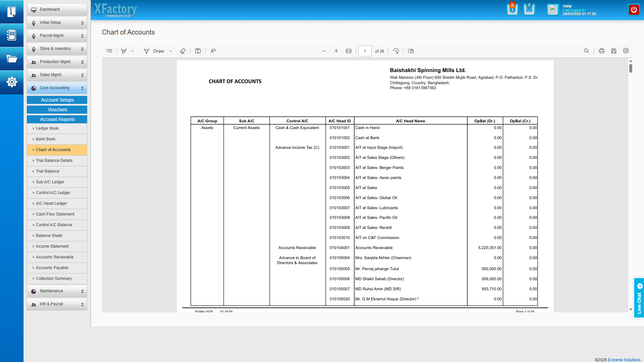Click the Vouchers section button
The height and width of the screenshot is (362, 644).
coord(57,110)
